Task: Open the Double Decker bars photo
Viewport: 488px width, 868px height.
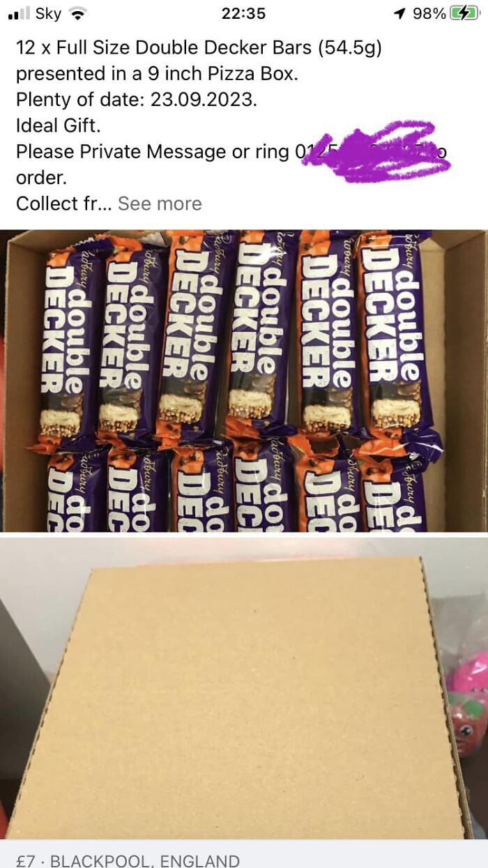Action: coord(244,381)
